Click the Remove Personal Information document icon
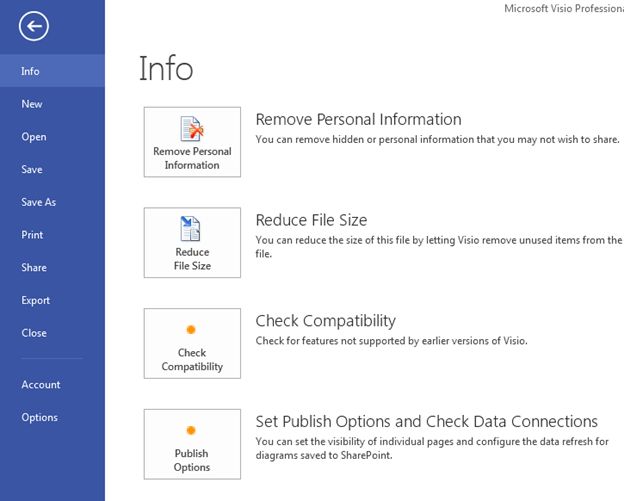Screen dimensions: 624x501 click(191, 129)
